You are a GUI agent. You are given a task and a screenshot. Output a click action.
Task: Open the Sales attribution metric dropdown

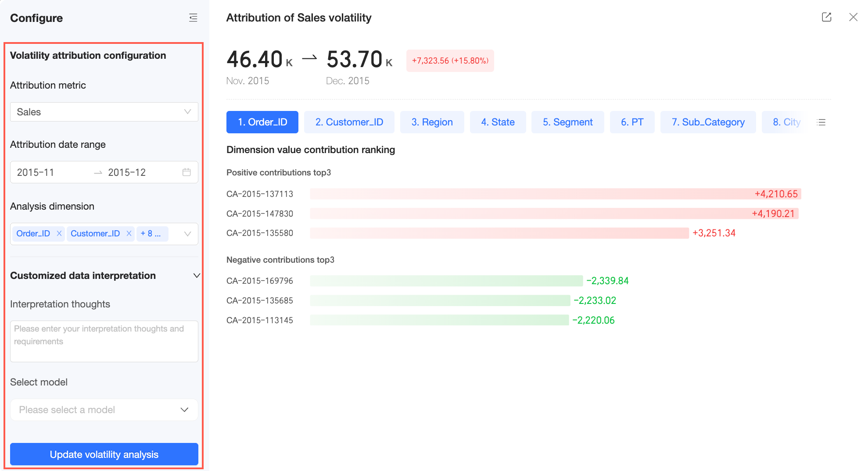tap(104, 112)
